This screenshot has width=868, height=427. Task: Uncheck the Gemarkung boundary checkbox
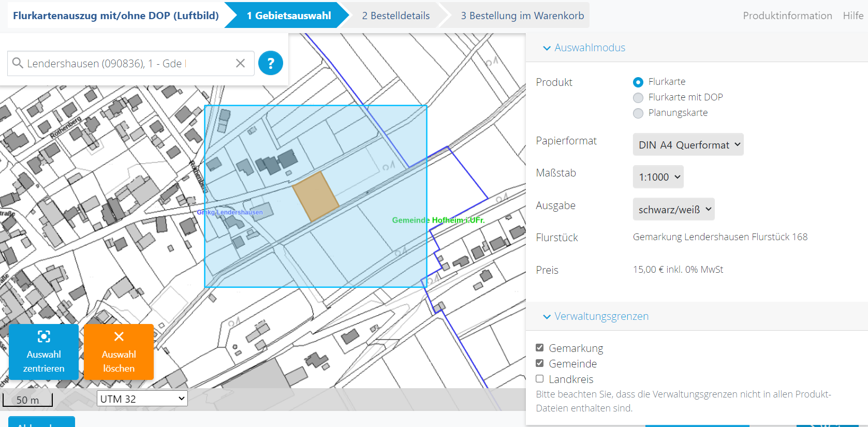click(540, 348)
